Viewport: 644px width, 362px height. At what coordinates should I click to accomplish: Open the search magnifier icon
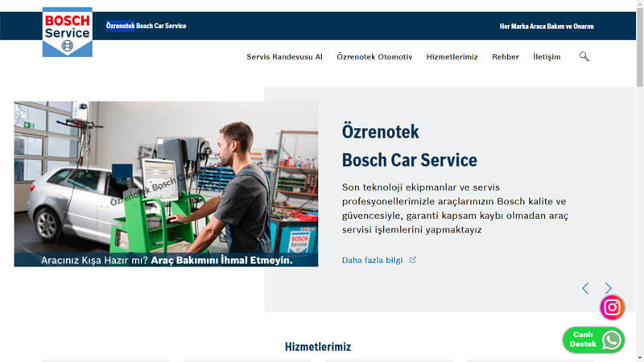click(x=584, y=56)
